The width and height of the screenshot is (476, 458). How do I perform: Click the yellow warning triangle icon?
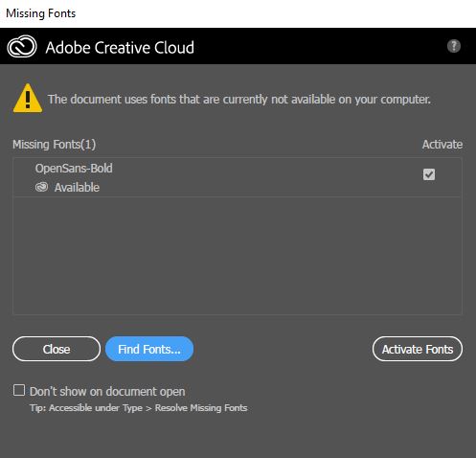point(28,98)
